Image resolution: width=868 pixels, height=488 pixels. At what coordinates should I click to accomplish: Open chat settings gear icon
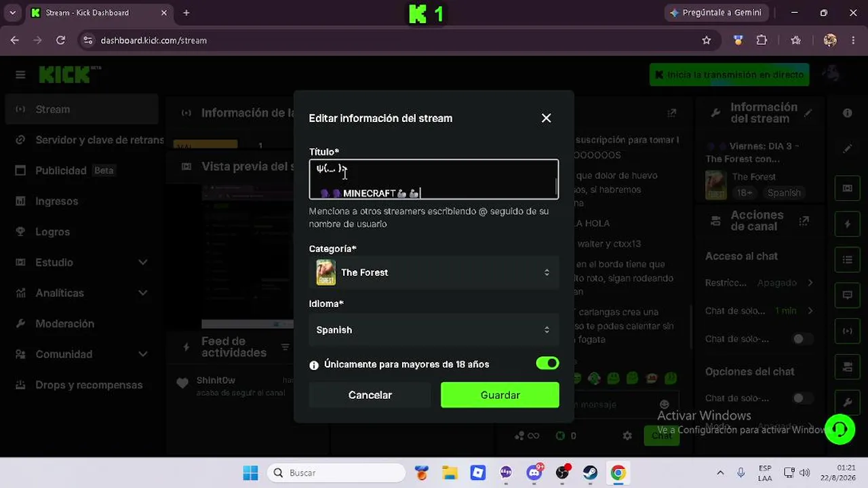tap(627, 436)
